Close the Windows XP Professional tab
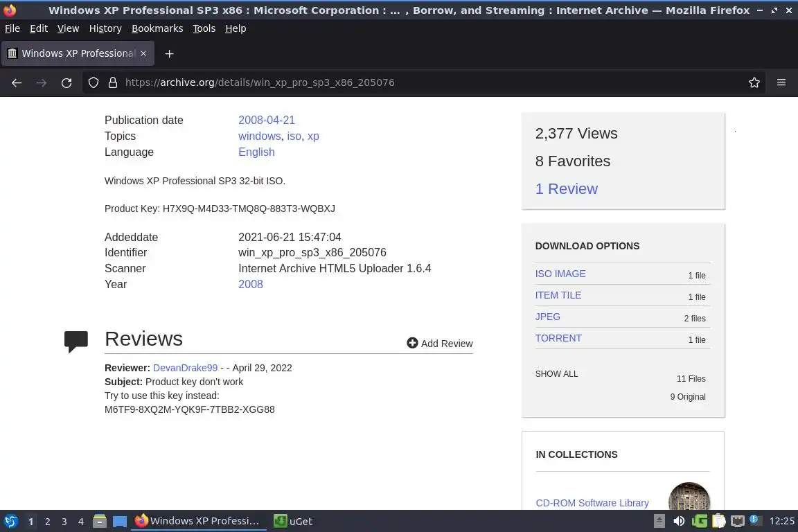The image size is (798, 532). (x=143, y=53)
